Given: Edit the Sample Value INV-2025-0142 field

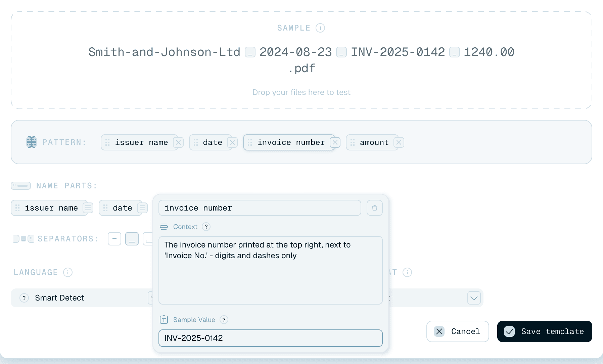Looking at the screenshot, I should pos(271,338).
